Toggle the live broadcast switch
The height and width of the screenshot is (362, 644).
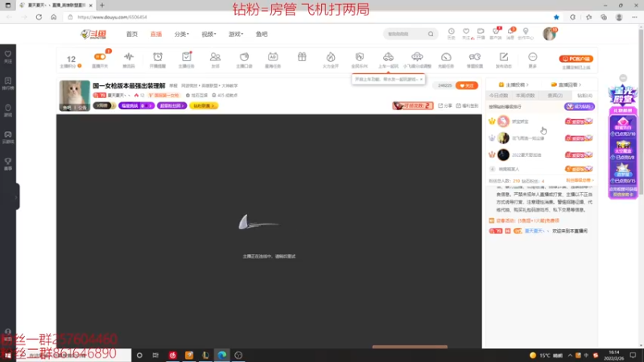[100, 56]
